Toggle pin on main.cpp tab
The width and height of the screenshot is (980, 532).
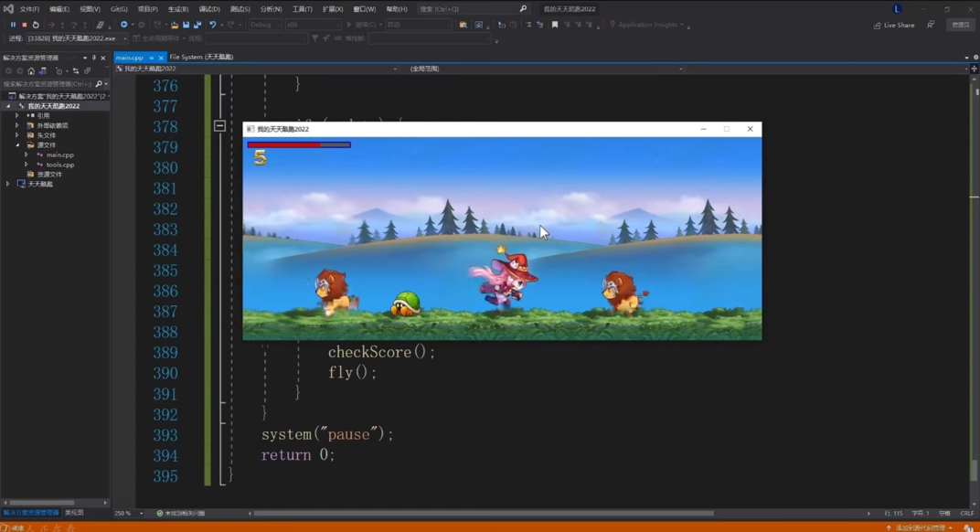pyautogui.click(x=151, y=58)
